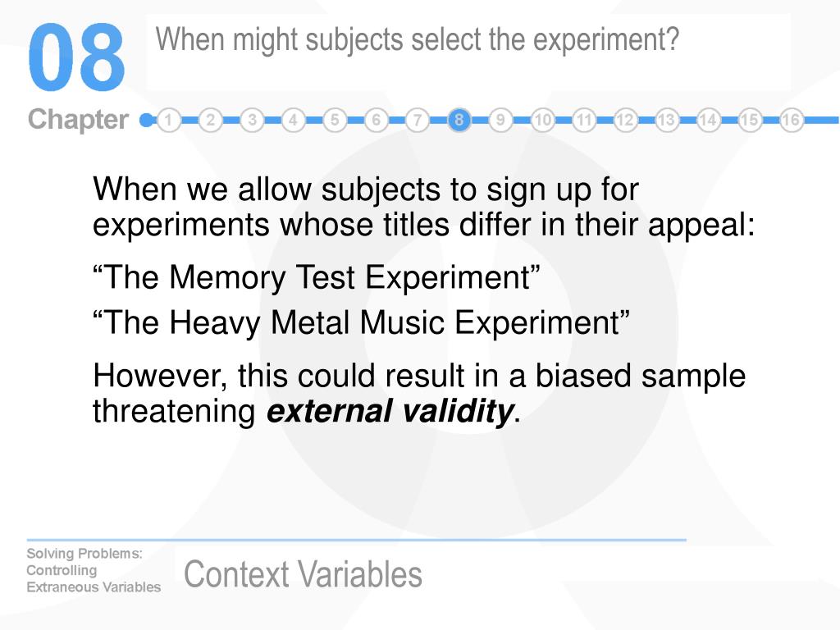Select the bold external validity text
Screen dimensions: 840x630
(x=390, y=412)
